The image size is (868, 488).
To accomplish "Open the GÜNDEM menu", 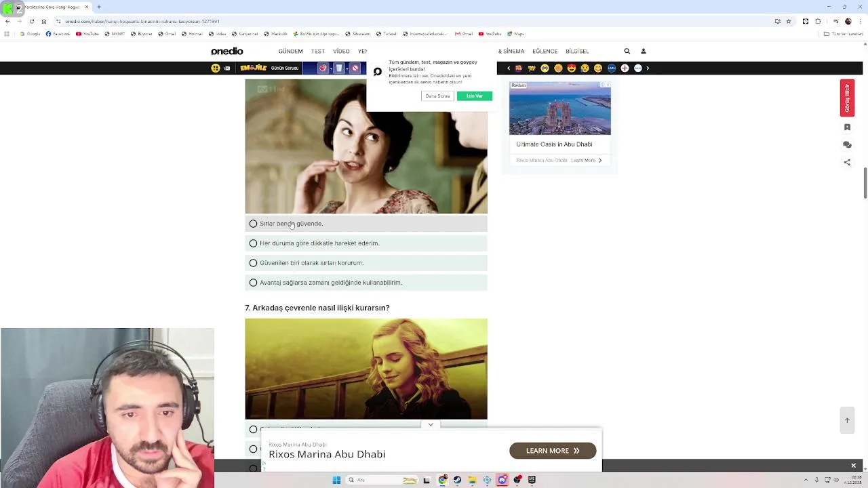I will tap(290, 52).
